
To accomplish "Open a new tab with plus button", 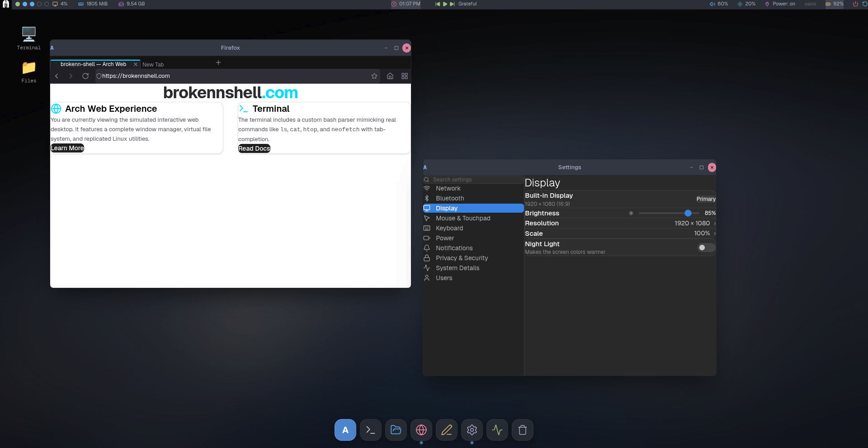I will [x=218, y=62].
